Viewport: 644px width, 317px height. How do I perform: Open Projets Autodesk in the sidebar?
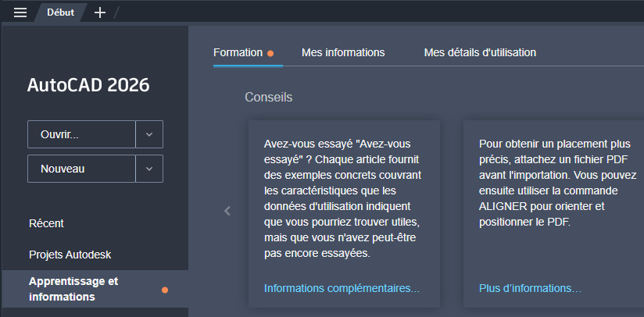(x=70, y=255)
